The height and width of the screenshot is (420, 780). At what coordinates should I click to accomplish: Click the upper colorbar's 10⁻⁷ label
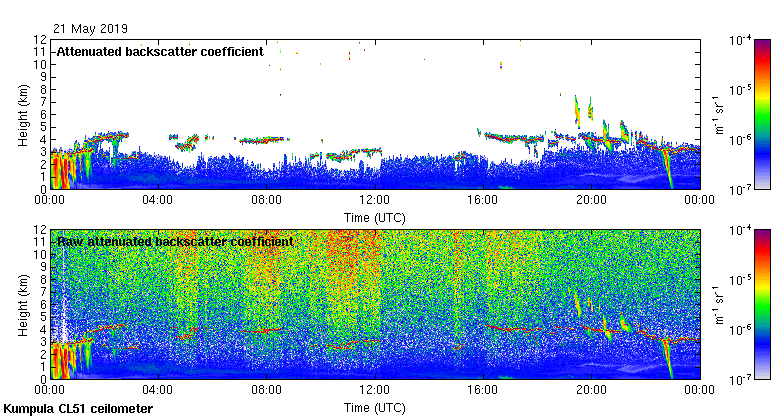click(x=740, y=190)
